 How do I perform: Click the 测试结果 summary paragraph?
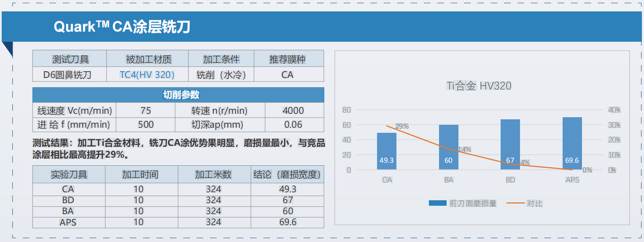coord(178,149)
